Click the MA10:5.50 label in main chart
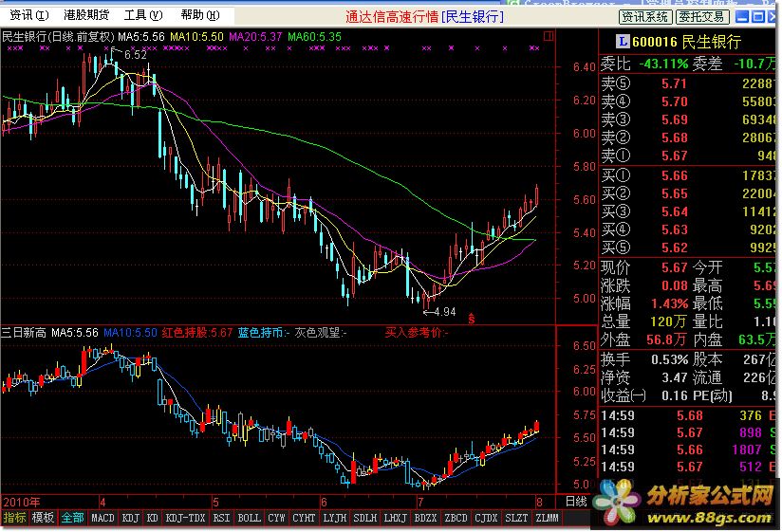The image size is (782, 532). click(x=196, y=37)
